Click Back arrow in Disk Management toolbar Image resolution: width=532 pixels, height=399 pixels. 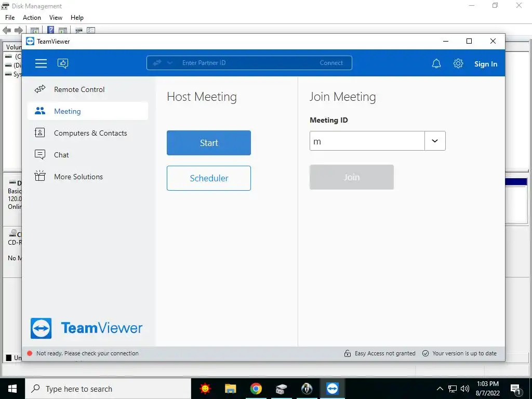(7, 30)
